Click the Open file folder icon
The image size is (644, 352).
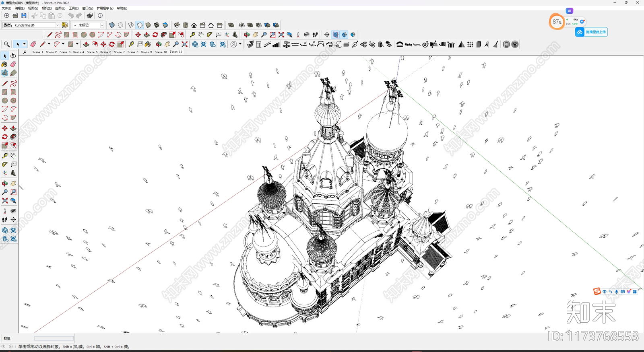tap(15, 16)
